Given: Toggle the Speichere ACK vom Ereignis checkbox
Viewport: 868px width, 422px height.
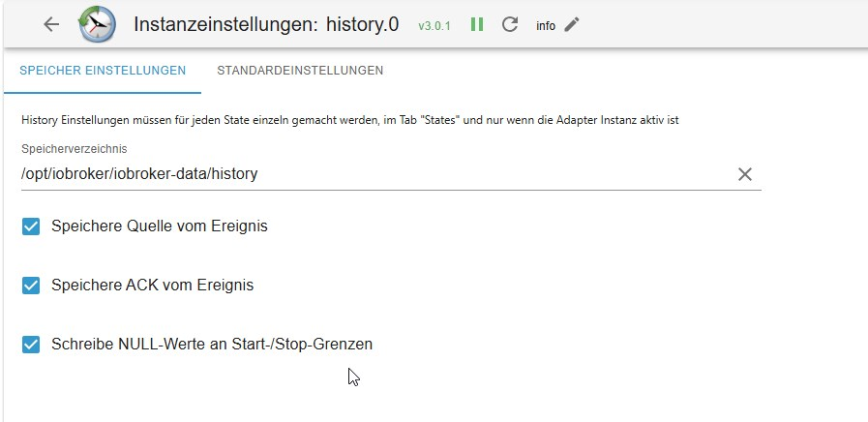Looking at the screenshot, I should 31,285.
